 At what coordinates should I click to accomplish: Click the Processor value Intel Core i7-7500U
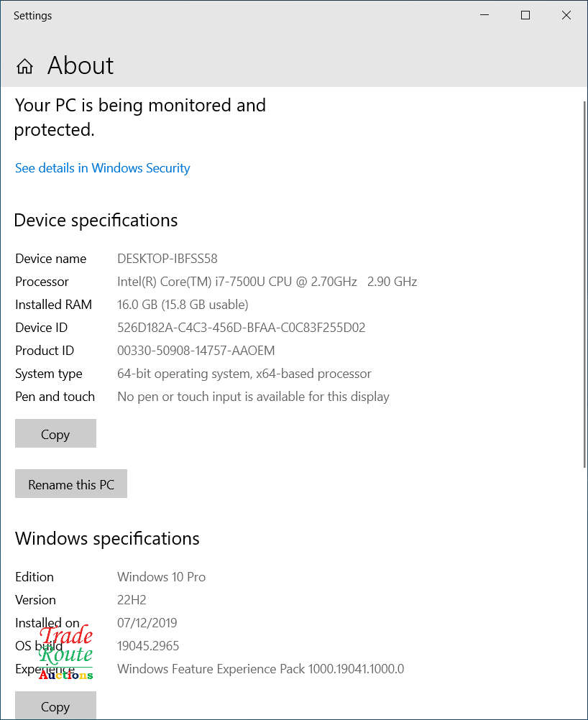pyautogui.click(x=267, y=281)
